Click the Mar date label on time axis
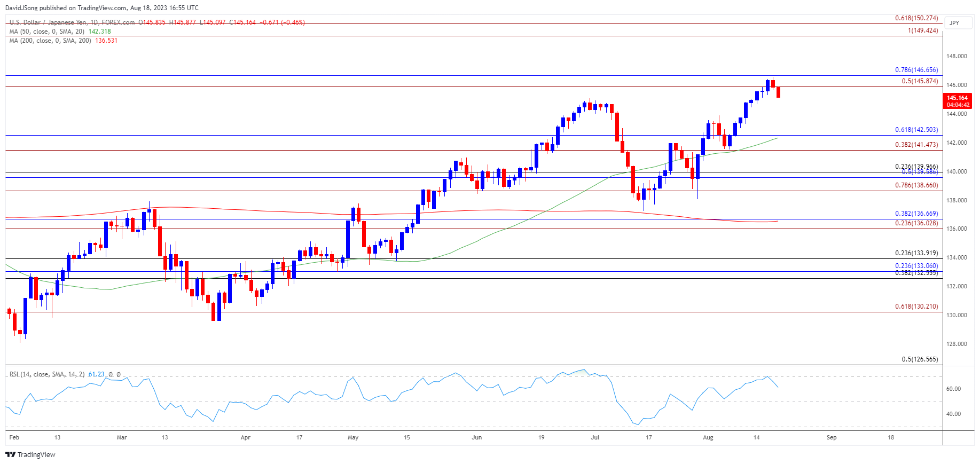Image resolution: width=980 pixels, height=464 pixels. click(122, 437)
